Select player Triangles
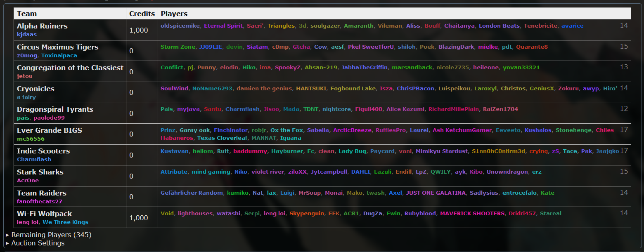The image size is (644, 252). 281,26
